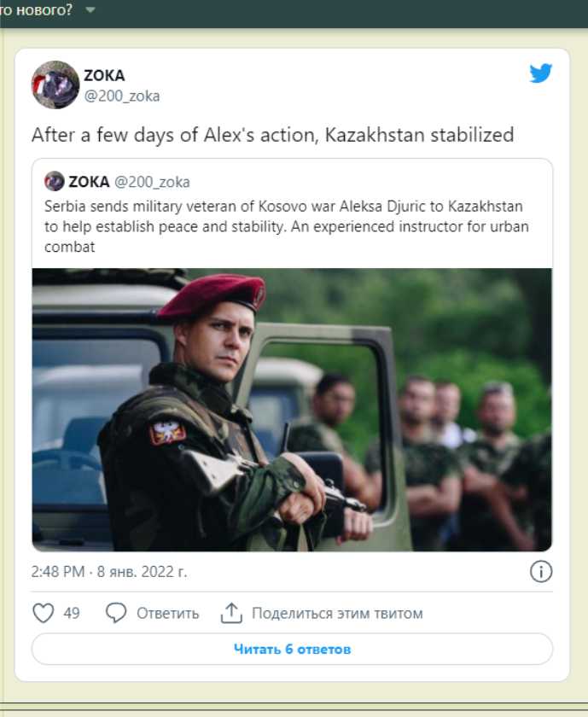Like the tweet with heart icon
Image resolution: width=588 pixels, height=717 pixels.
click(x=43, y=613)
